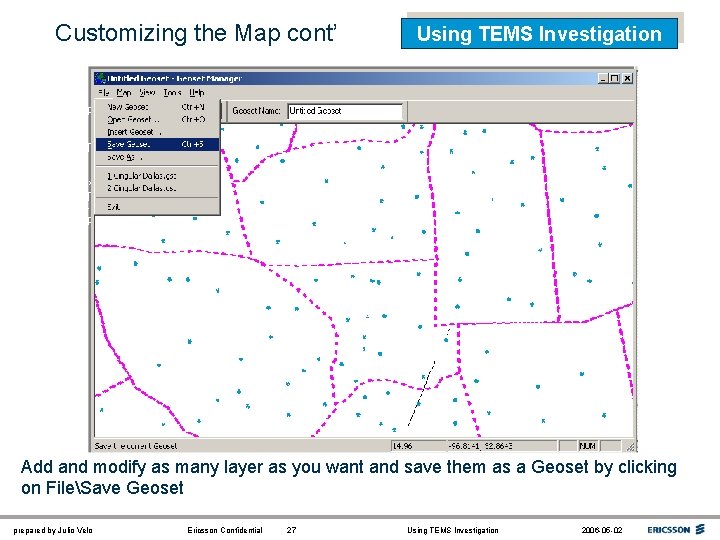Image resolution: width=720 pixels, height=540 pixels.
Task: Open the Help menu
Action: [x=197, y=93]
